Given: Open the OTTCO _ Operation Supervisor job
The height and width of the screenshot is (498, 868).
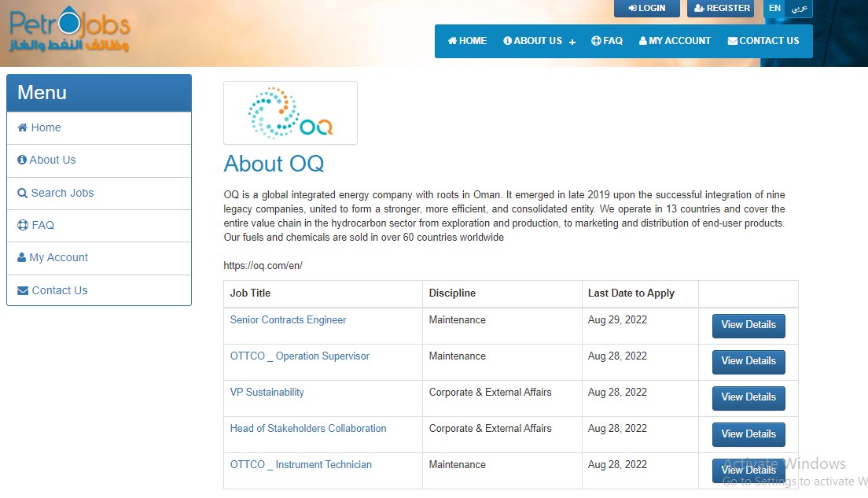Looking at the screenshot, I should [x=300, y=356].
